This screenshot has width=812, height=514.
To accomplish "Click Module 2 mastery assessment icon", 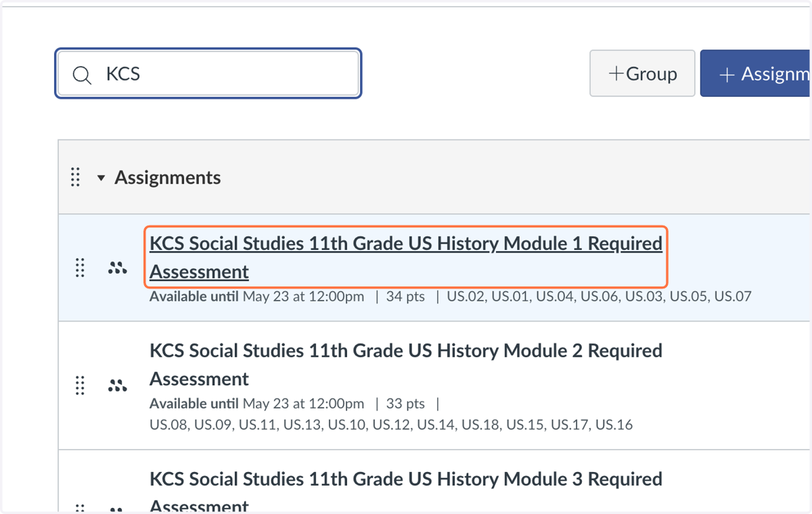I will pos(118,385).
